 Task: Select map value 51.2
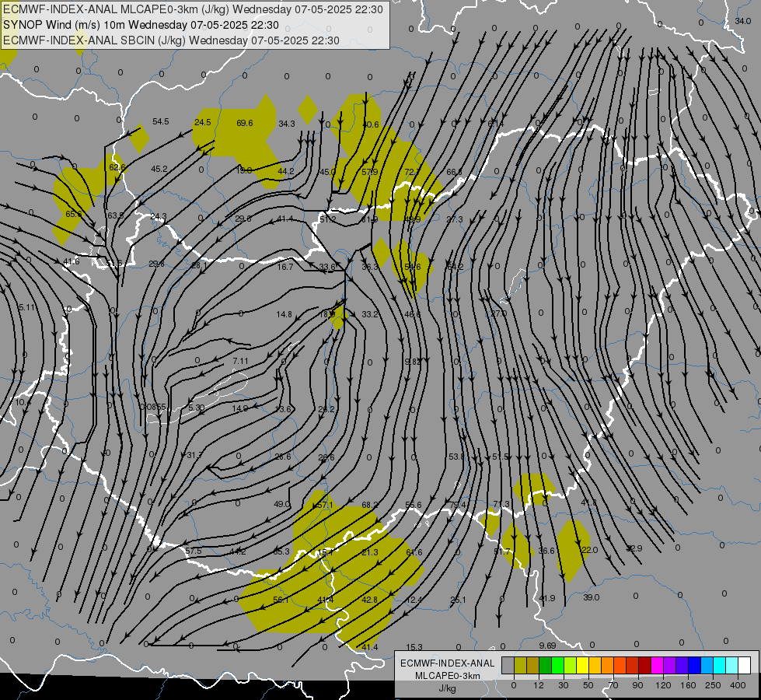pos(327,219)
